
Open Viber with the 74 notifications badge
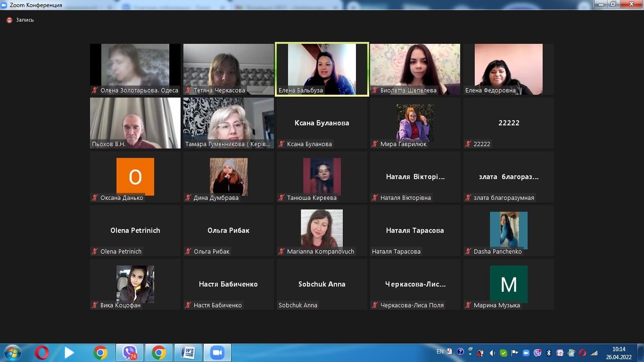click(x=129, y=353)
